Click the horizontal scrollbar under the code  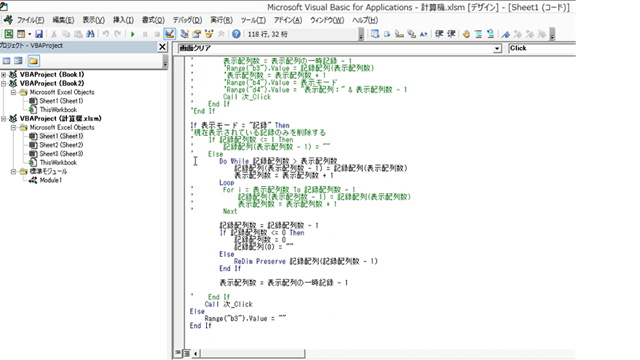[252, 353]
